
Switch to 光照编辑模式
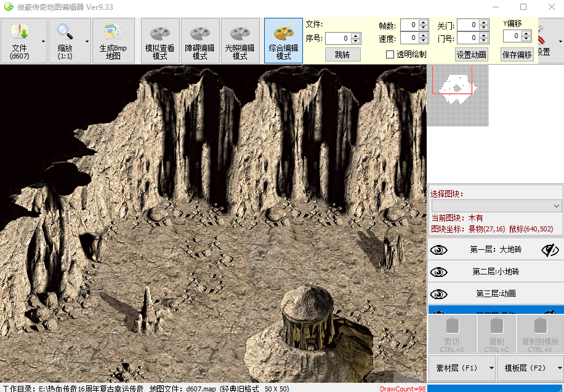[240, 41]
